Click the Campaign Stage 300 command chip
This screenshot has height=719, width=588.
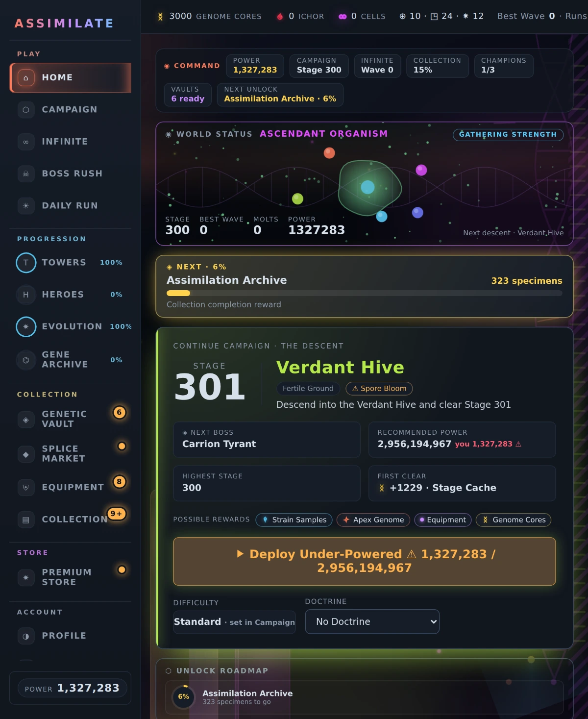click(x=319, y=66)
